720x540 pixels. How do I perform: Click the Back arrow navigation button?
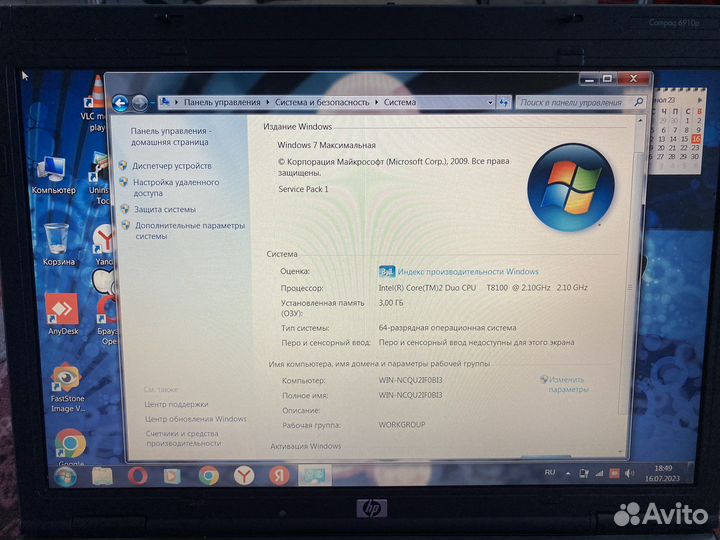point(120,103)
